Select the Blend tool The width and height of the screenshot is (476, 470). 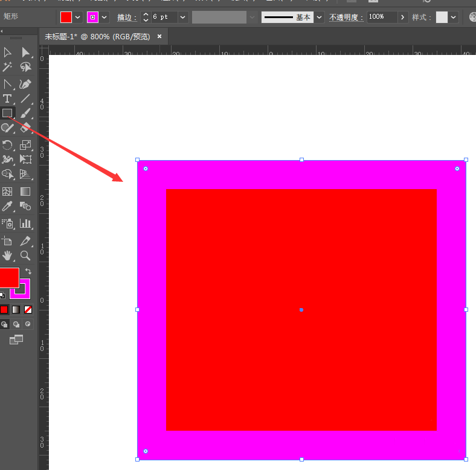coord(25,207)
